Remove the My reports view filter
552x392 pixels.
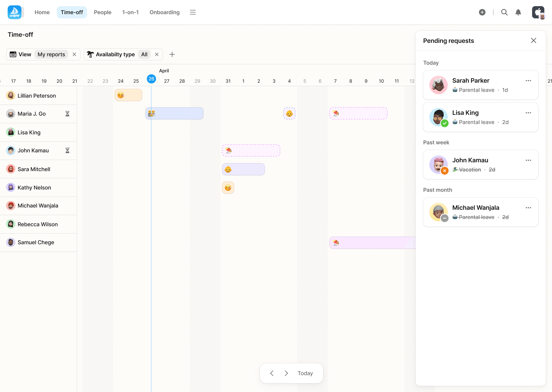pyautogui.click(x=74, y=54)
